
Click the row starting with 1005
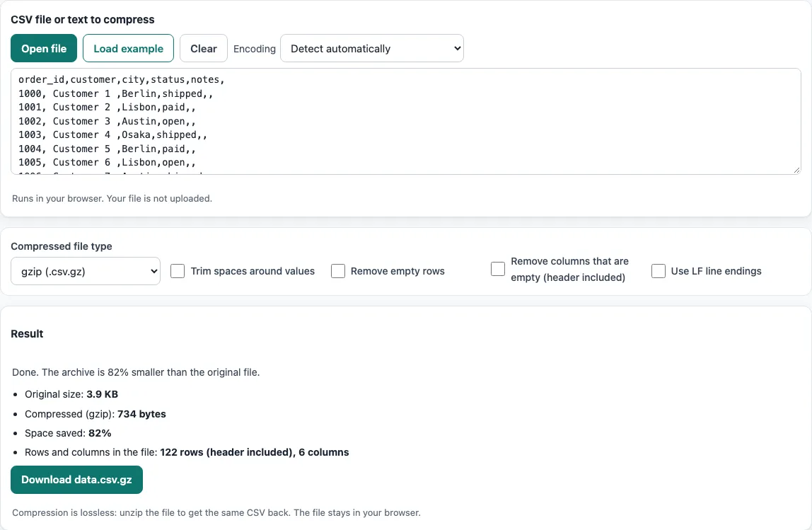(108, 162)
